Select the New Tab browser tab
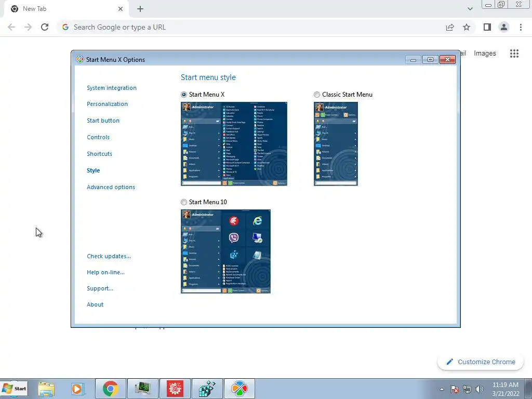 [x=66, y=9]
